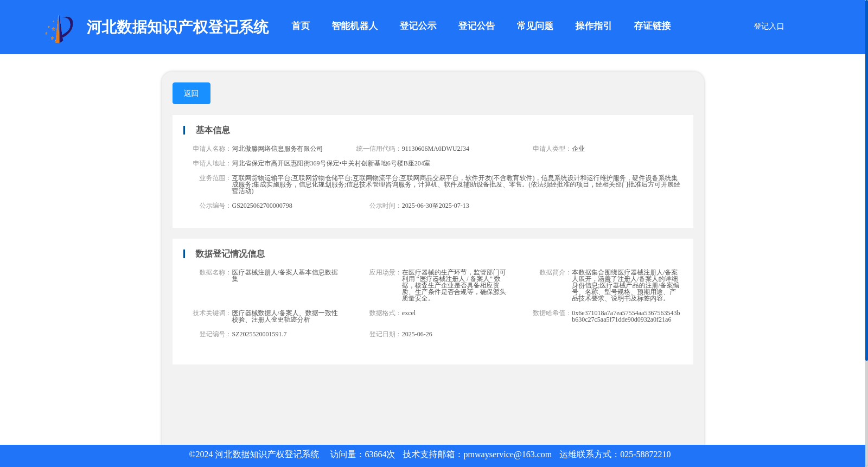Click the footer visit count 63664次

[380, 455]
